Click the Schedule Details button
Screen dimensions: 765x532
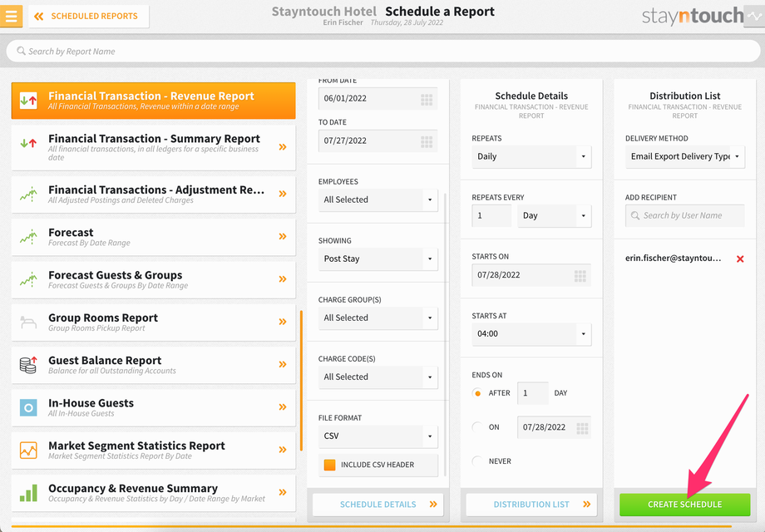click(x=378, y=505)
